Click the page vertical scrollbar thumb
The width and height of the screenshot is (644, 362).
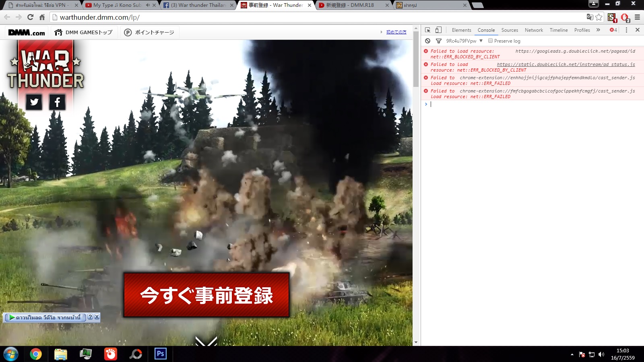tap(416, 59)
